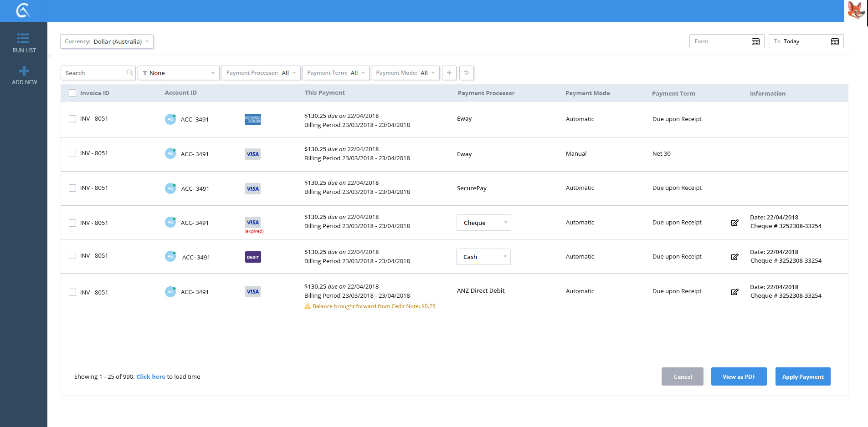
Task: Open the Cheque processor dropdown
Action: [x=483, y=223]
